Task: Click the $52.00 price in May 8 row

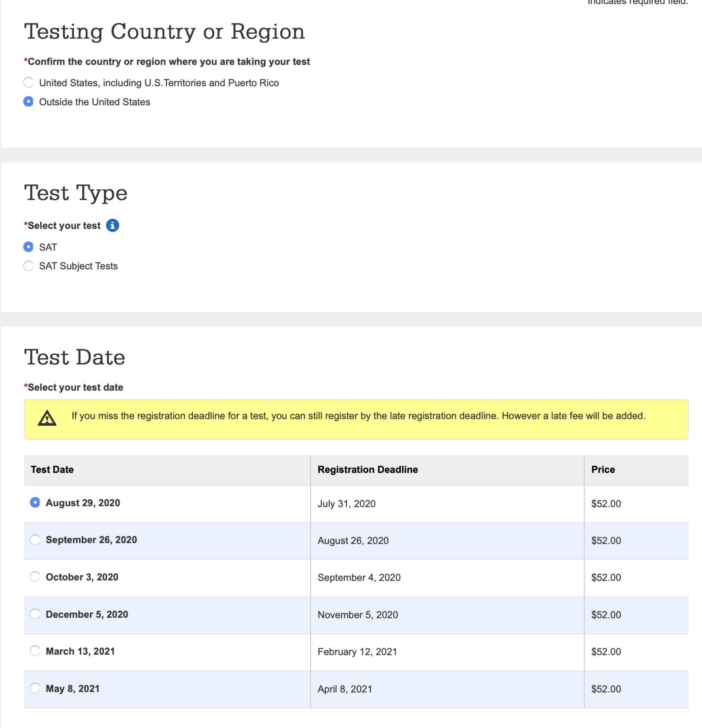Action: pyautogui.click(x=606, y=689)
